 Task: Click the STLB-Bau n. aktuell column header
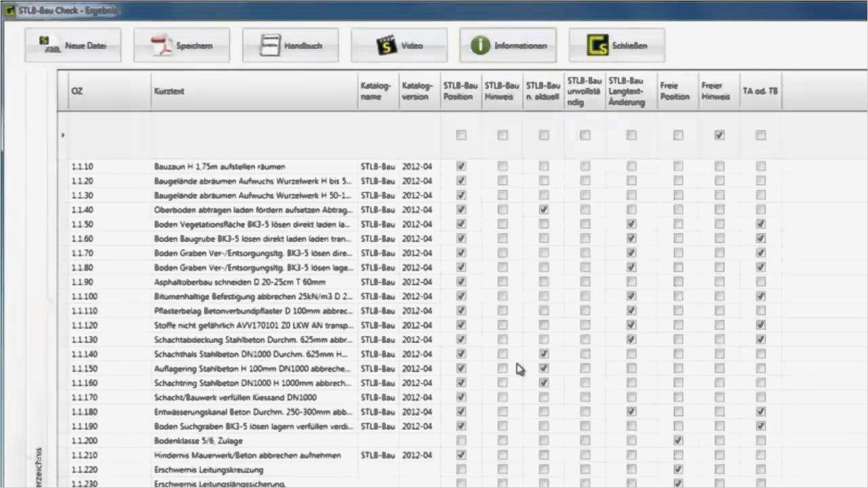[544, 91]
